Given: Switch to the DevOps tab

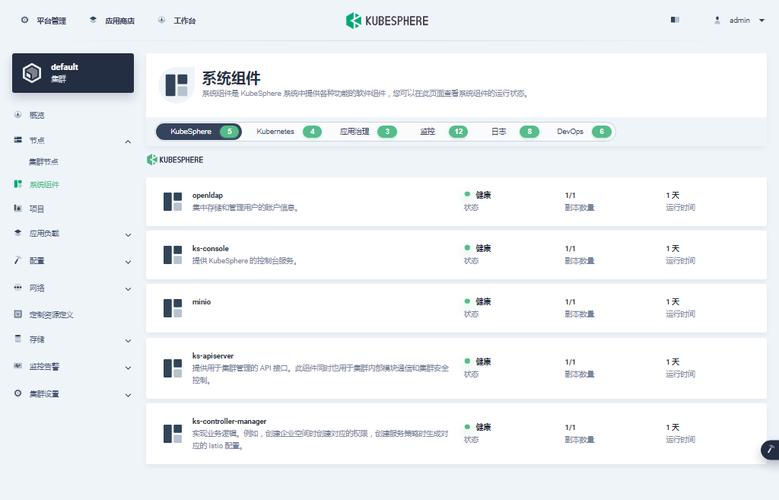Looking at the screenshot, I should [x=584, y=132].
